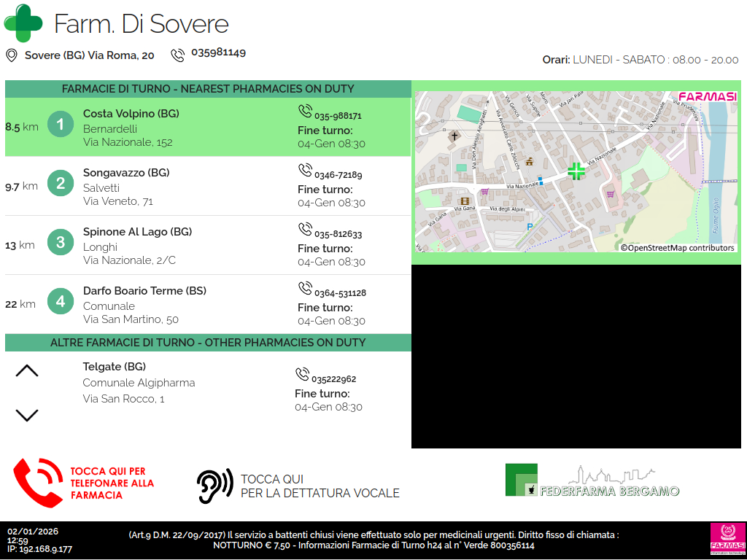Click phone icon for Songavazzo pharmacy
Image resolution: width=747 pixels, height=560 pixels.
coord(305,170)
